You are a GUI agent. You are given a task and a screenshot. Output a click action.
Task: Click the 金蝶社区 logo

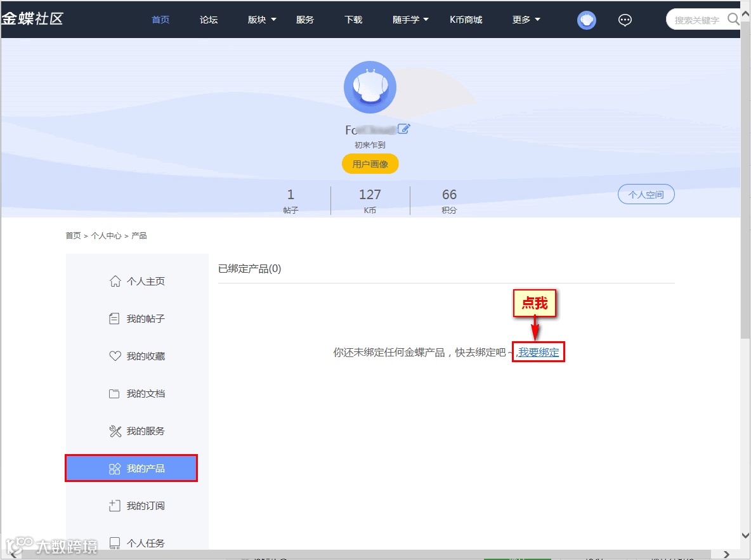tap(32, 18)
